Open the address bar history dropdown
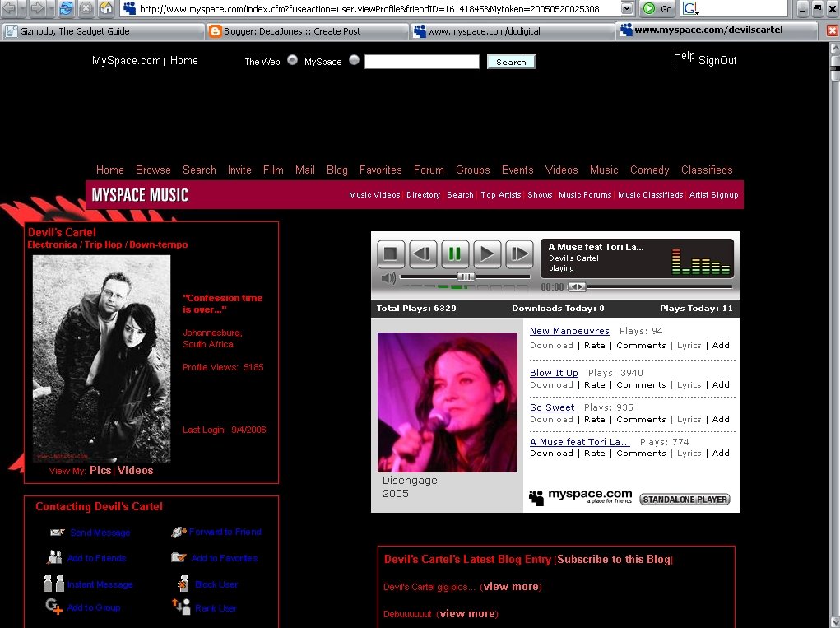840x628 pixels. tap(627, 8)
